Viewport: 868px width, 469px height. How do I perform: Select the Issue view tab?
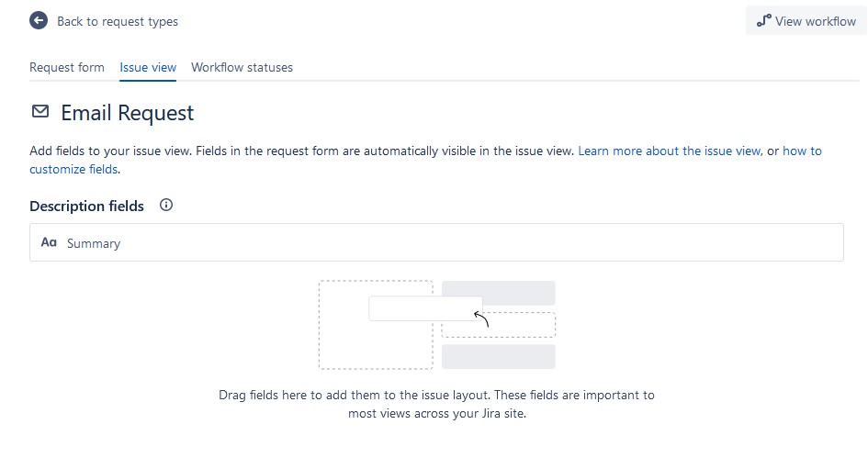(x=148, y=68)
